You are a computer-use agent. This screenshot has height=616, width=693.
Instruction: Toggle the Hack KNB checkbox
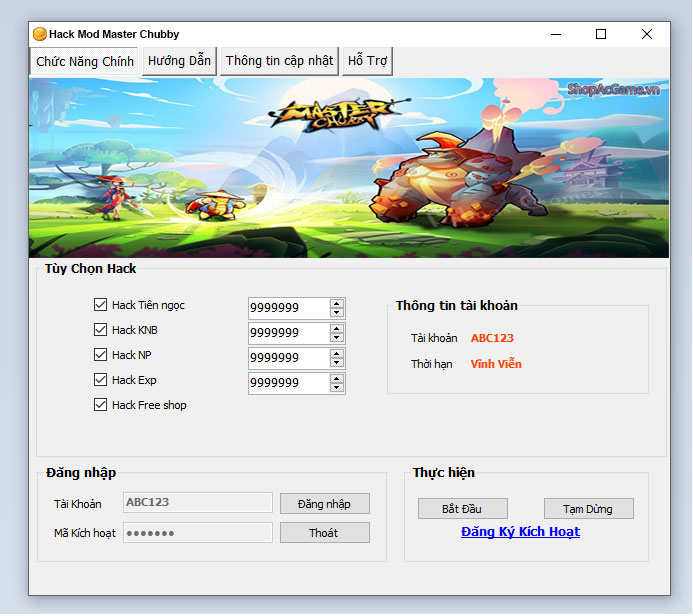pyautogui.click(x=100, y=330)
